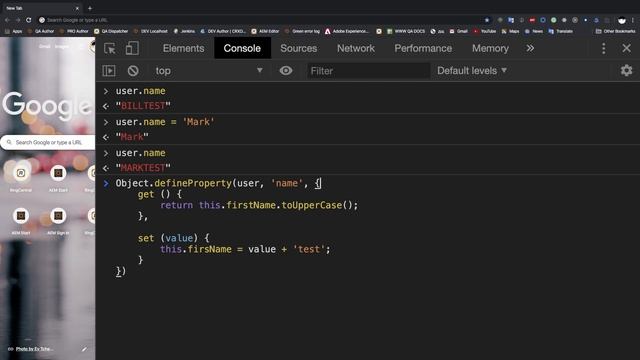Open the JavaScript context dropdown labeled top
This screenshot has height=360, width=640.
point(208,71)
